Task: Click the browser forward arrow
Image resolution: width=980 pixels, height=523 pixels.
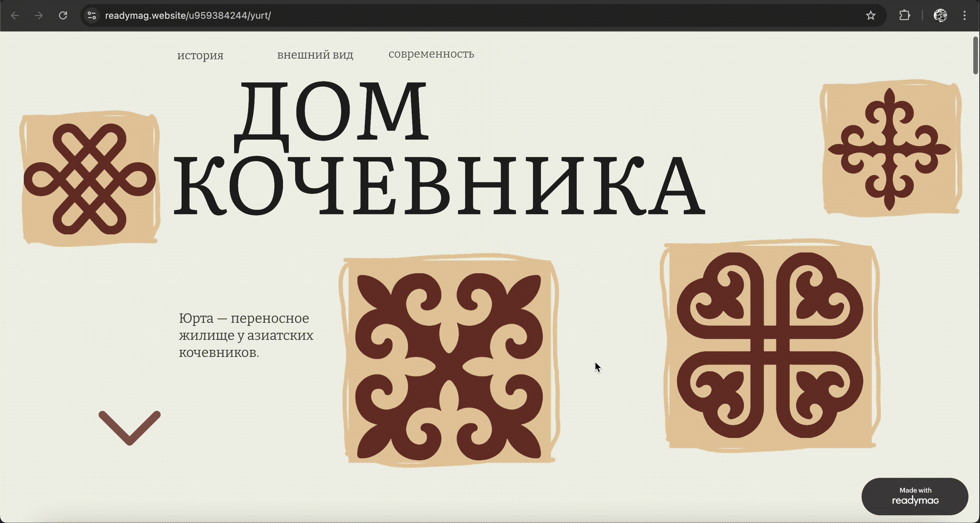Action: coord(39,16)
